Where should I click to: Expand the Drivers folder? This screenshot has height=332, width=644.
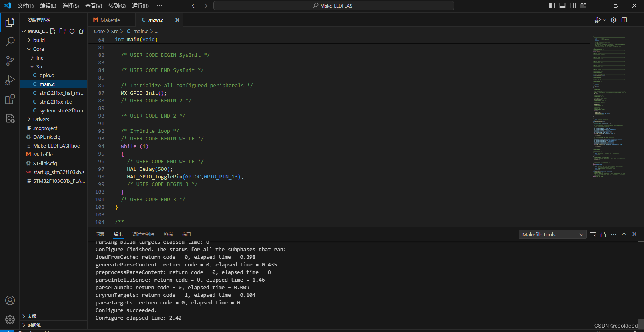[54, 119]
